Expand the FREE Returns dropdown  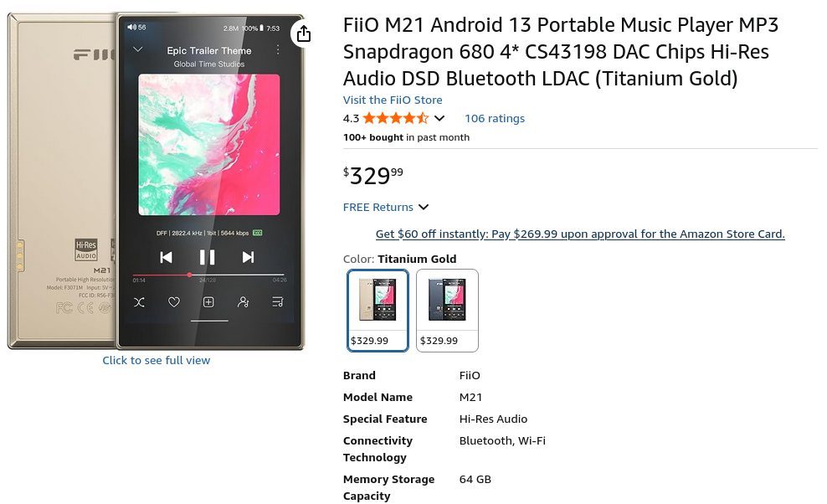(386, 208)
